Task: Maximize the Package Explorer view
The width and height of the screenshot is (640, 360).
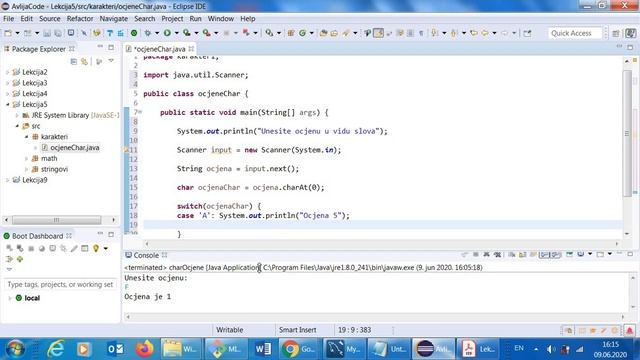Action: pos(111,48)
